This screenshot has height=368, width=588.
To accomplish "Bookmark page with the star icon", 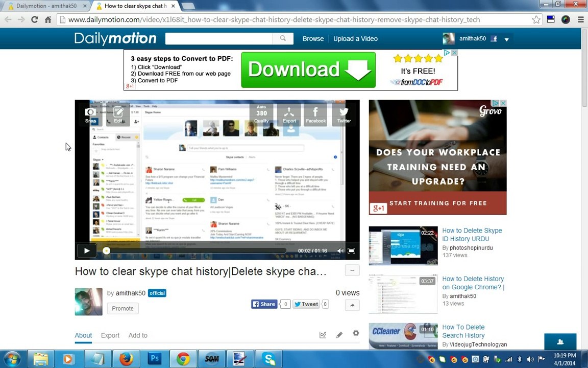I will coord(536,19).
